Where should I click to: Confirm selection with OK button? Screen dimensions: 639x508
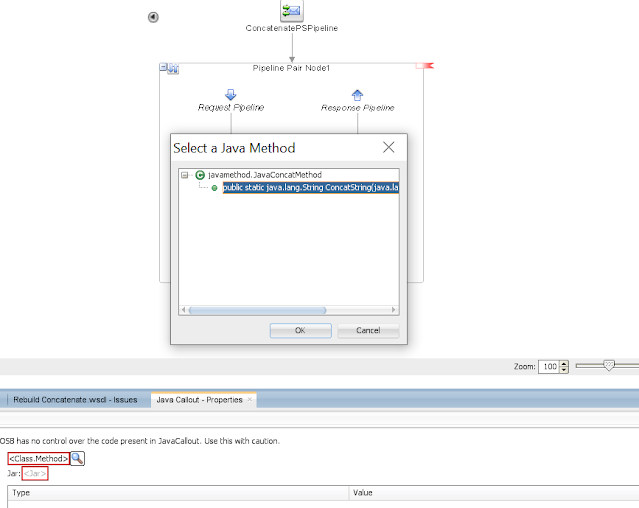coord(301,330)
